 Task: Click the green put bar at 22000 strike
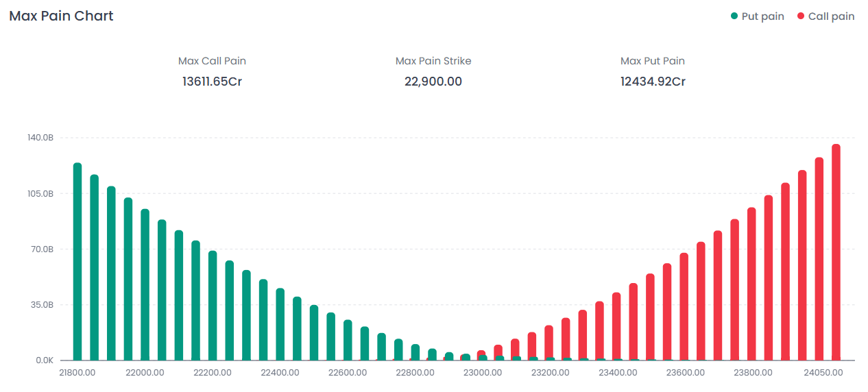click(x=145, y=284)
